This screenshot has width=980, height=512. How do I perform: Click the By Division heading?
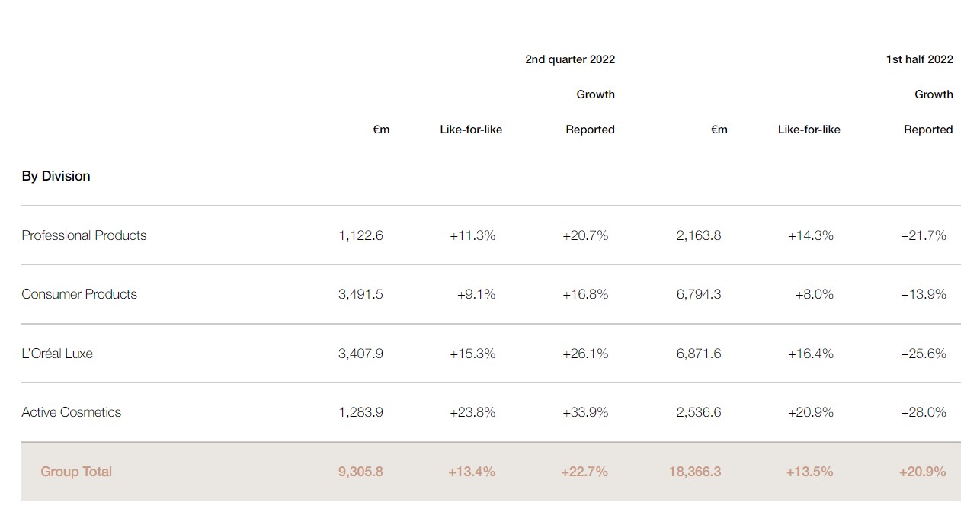(56, 176)
